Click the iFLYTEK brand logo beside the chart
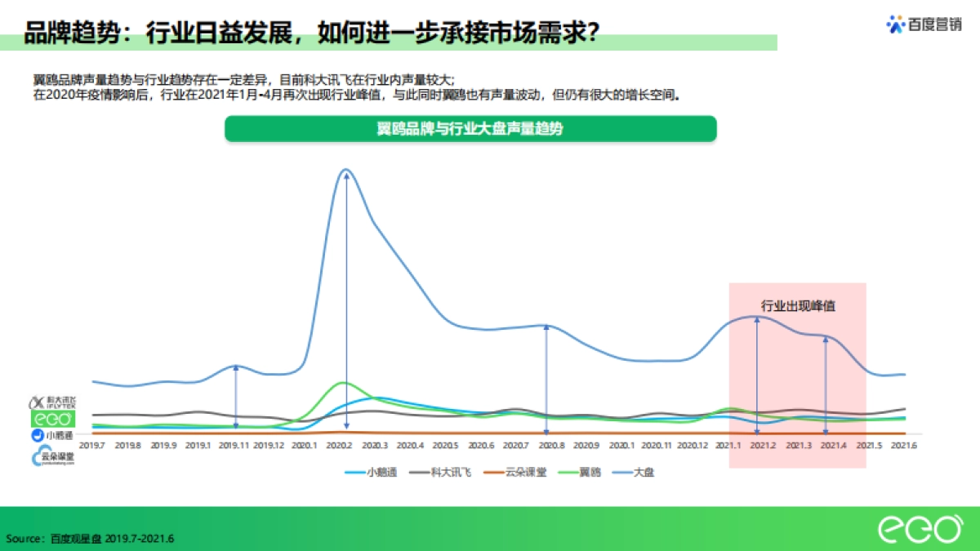The width and height of the screenshot is (980, 551). 51,401
